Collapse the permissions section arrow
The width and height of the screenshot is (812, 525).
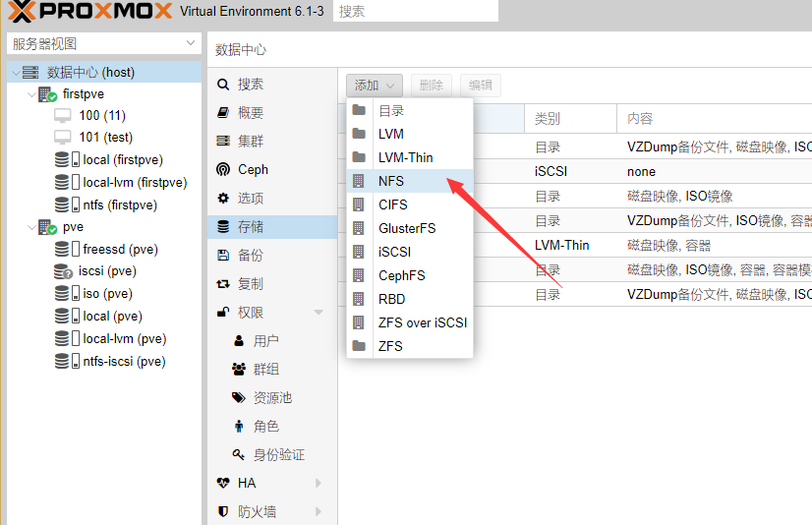click(319, 313)
